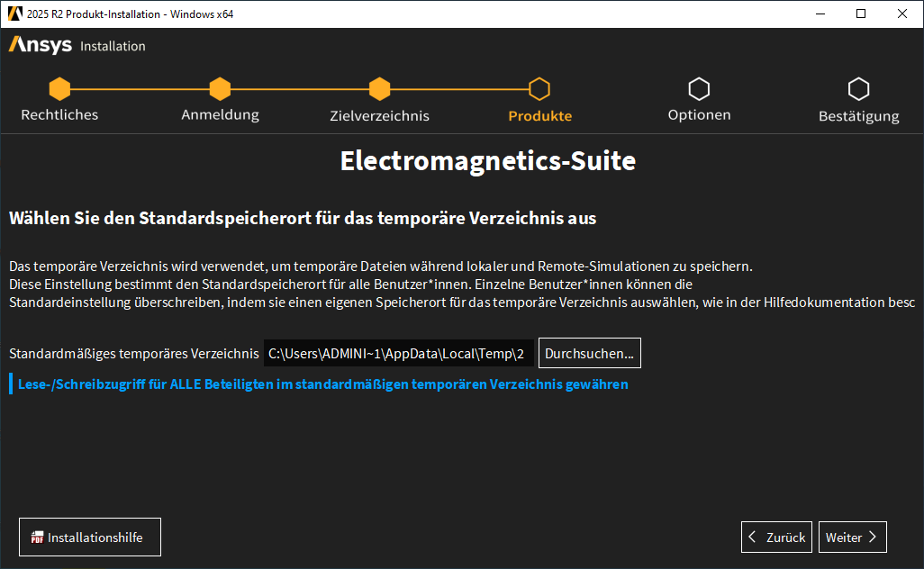Maximize the installer window
The height and width of the screenshot is (569, 924).
[861, 14]
